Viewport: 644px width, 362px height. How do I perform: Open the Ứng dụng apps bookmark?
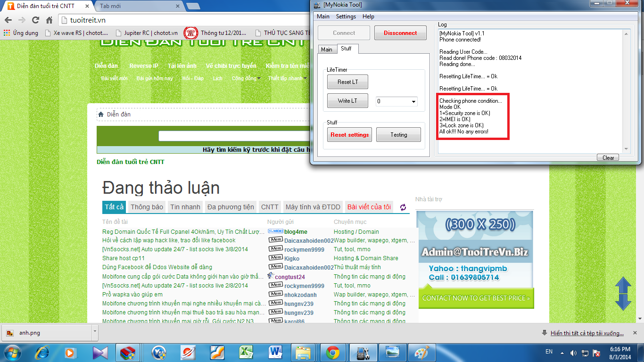tap(21, 33)
